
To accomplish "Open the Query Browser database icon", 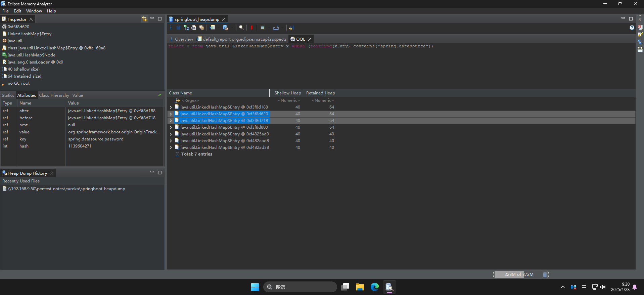I will pyautogui.click(x=225, y=28).
